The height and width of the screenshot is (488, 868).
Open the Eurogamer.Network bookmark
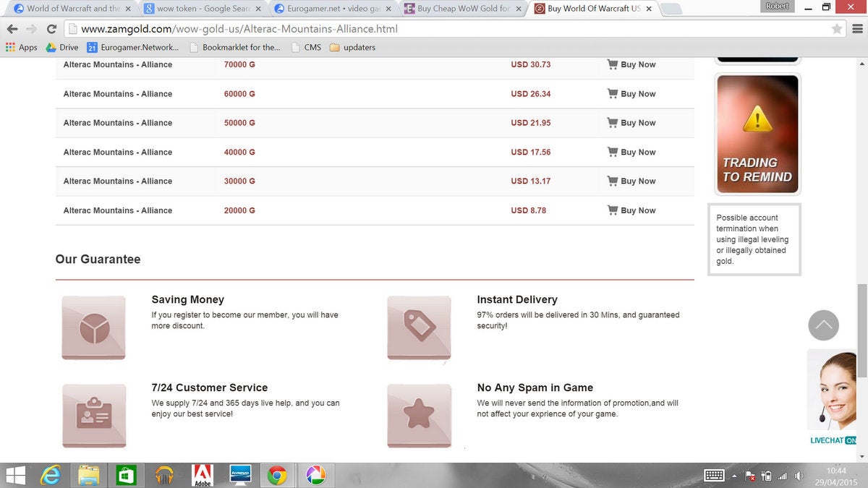(133, 47)
